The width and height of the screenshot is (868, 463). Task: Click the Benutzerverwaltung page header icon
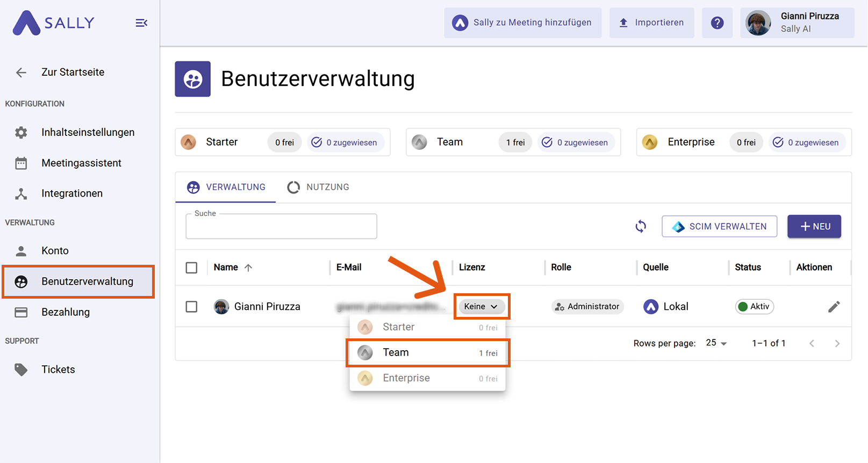coord(192,79)
